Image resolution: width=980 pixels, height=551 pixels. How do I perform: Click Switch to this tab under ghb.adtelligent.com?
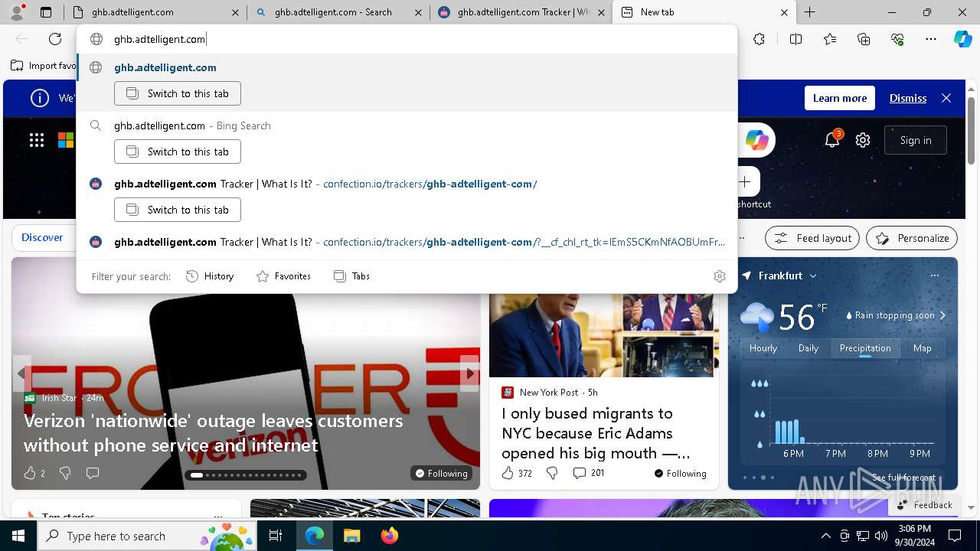[178, 93]
